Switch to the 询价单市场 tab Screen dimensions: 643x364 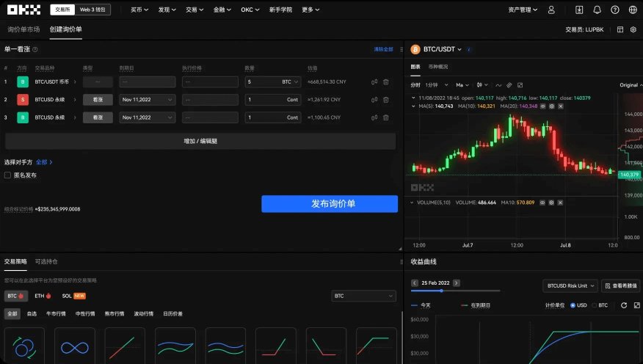(23, 29)
